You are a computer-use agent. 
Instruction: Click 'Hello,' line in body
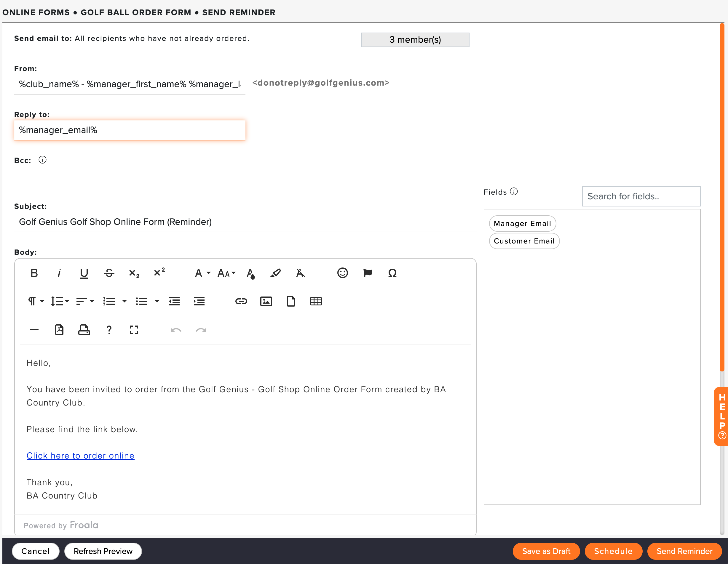click(39, 363)
